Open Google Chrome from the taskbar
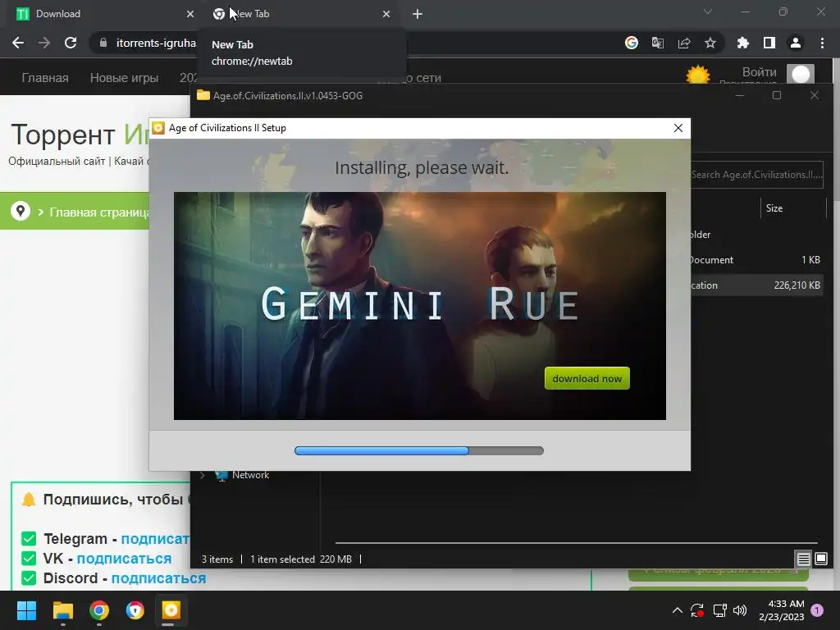The width and height of the screenshot is (840, 630). click(x=99, y=610)
